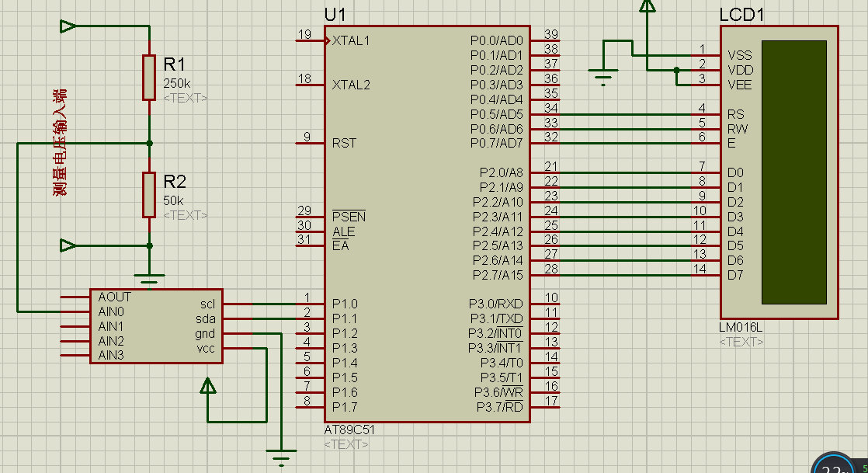
Task: Click the P1.0 pin label on U1
Action: [345, 304]
